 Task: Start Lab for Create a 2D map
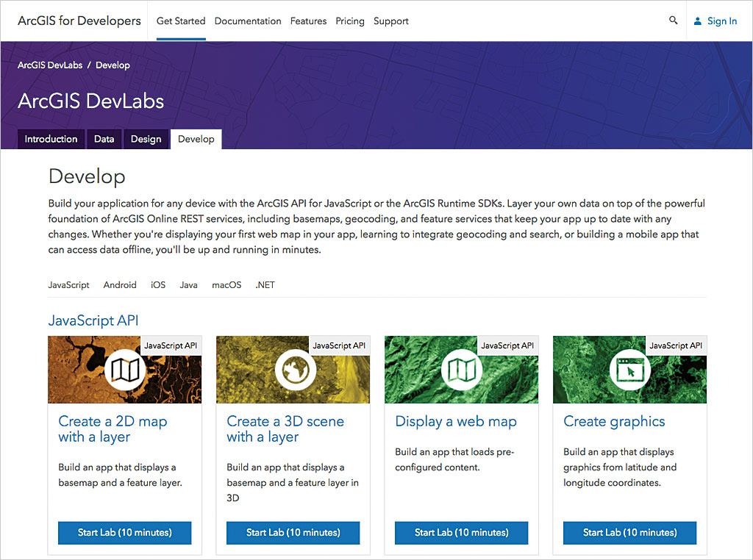pos(125,533)
